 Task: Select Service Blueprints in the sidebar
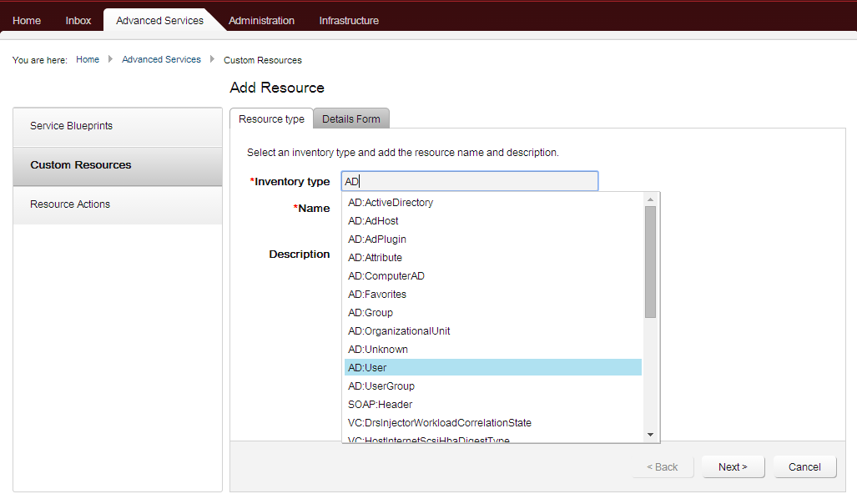pyautogui.click(x=73, y=125)
